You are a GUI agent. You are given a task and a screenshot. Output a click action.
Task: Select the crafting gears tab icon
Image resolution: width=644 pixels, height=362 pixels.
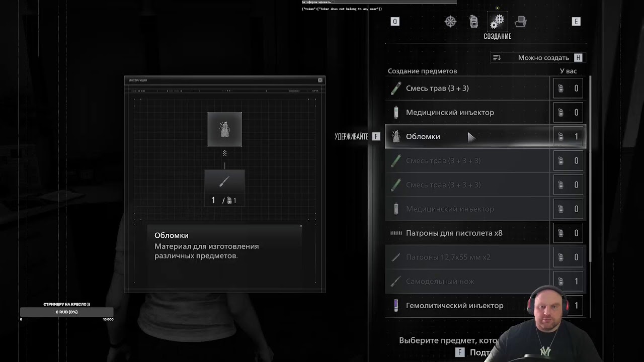click(497, 22)
